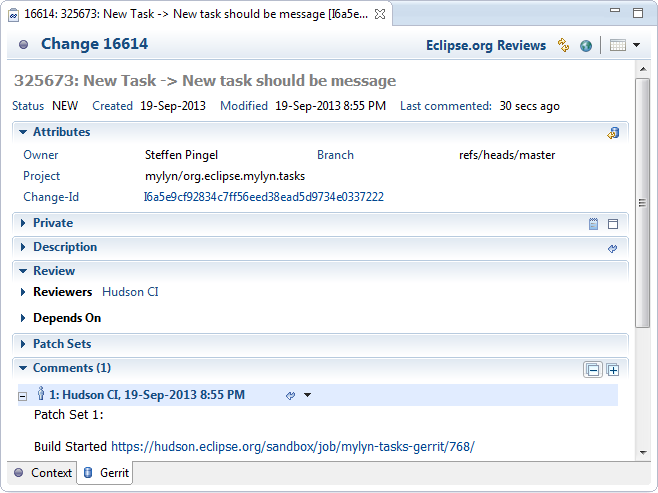658x493 pixels.
Task: Click the table layout toolbar icon
Action: pyautogui.click(x=617, y=45)
